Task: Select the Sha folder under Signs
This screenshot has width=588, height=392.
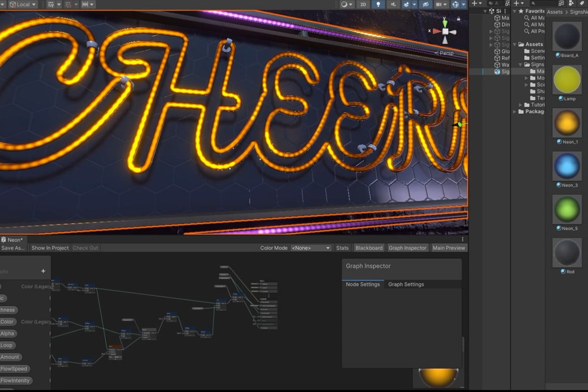Action: point(537,91)
